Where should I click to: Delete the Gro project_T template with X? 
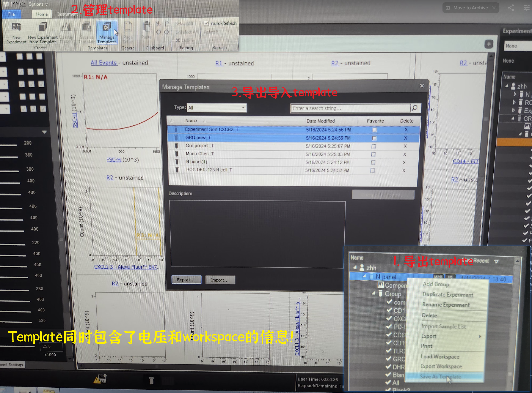coord(405,146)
